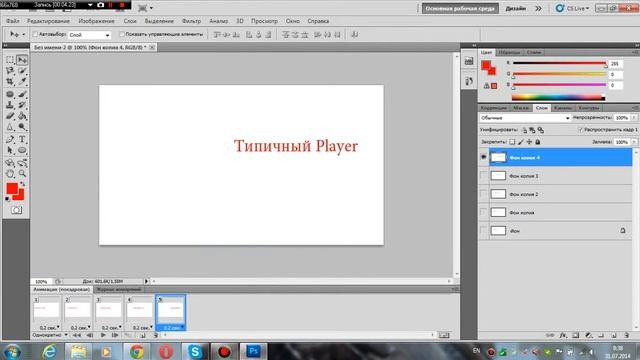Toggle Показать управляющие элементы checkbox
The width and height of the screenshot is (640, 360).
point(122,35)
